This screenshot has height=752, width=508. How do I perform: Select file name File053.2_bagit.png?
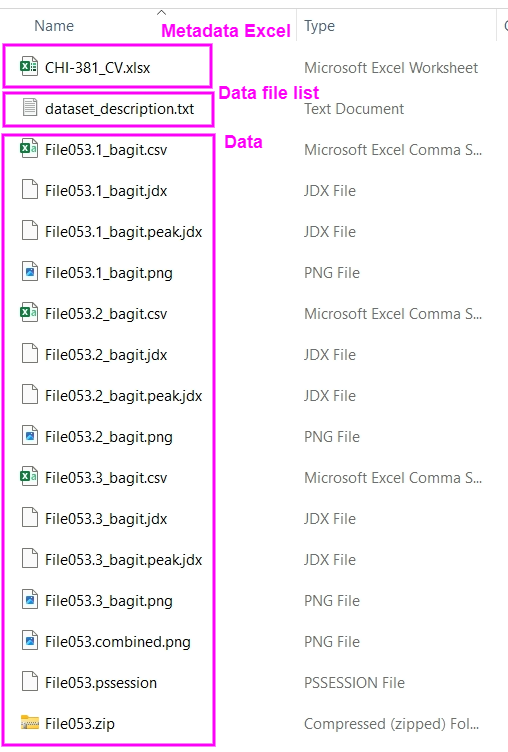coord(109,437)
